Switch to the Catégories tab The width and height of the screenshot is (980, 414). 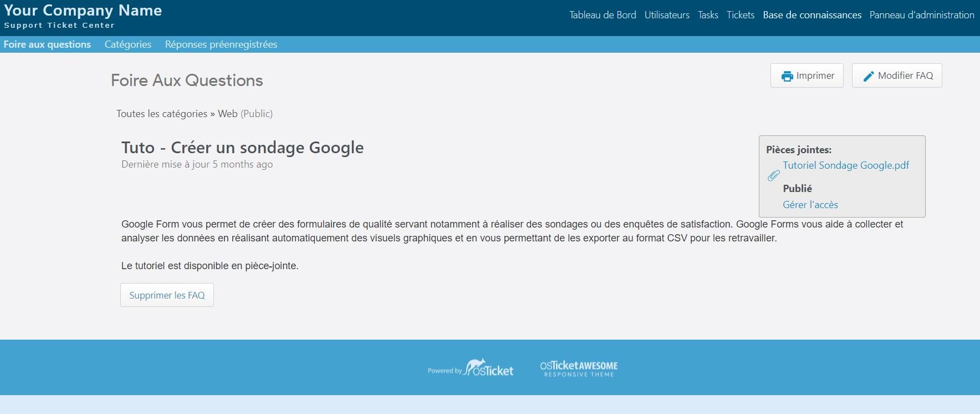(127, 44)
